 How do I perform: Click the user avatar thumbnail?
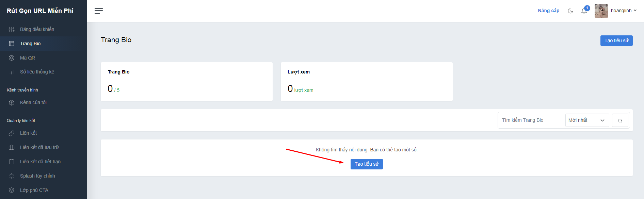(x=601, y=11)
